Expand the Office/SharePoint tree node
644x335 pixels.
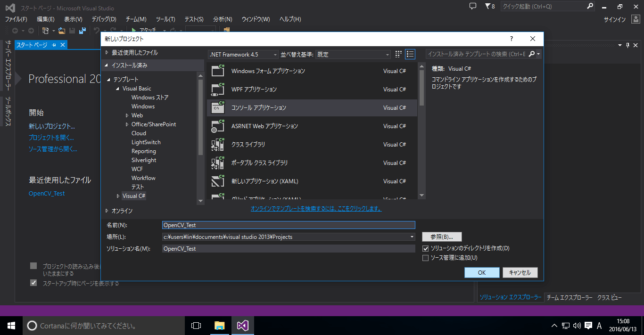127,124
